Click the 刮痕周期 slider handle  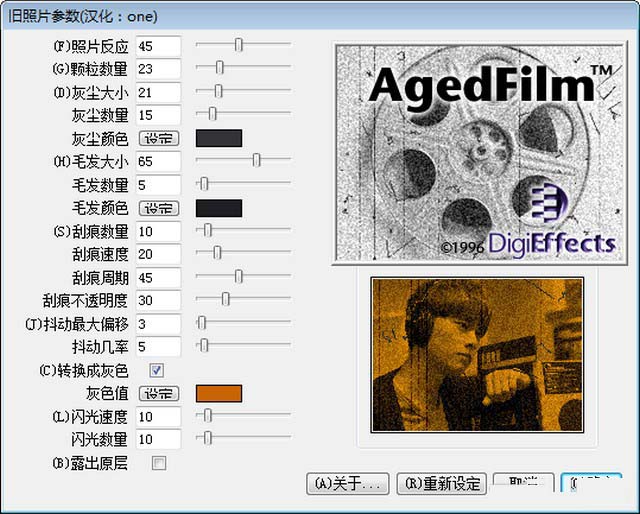(239, 276)
